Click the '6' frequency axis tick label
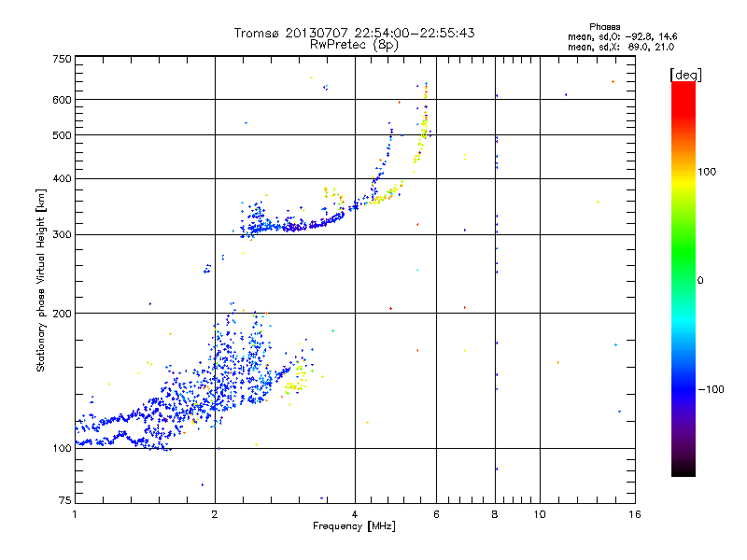Screen dimensions: 747x560 436,514
